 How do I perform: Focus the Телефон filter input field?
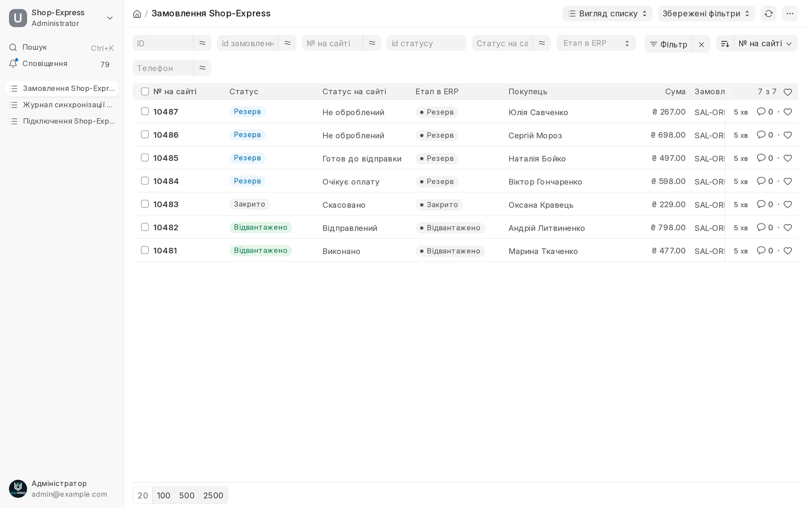click(163, 68)
